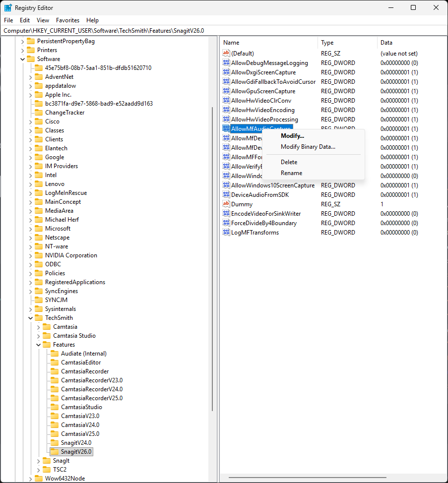Screen dimensions: 448x483
Task: Click the AllowGpuScreenCapture DWORD icon
Action: (x=226, y=91)
